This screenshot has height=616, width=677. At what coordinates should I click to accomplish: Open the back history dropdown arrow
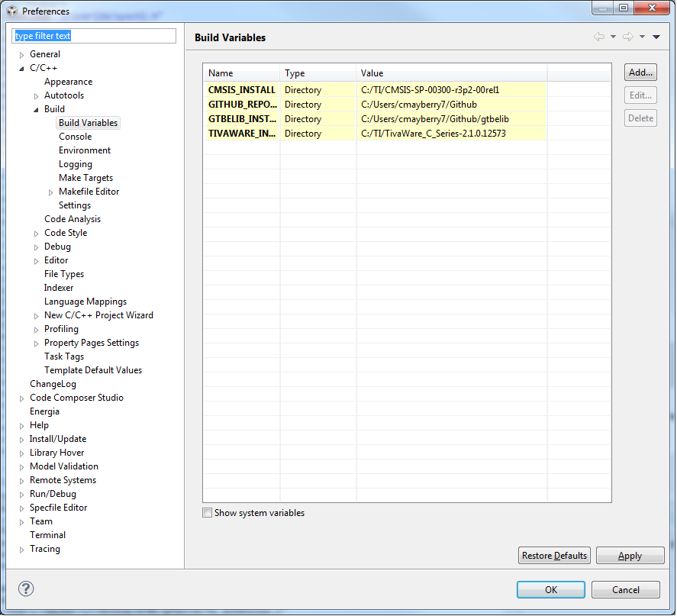click(613, 37)
